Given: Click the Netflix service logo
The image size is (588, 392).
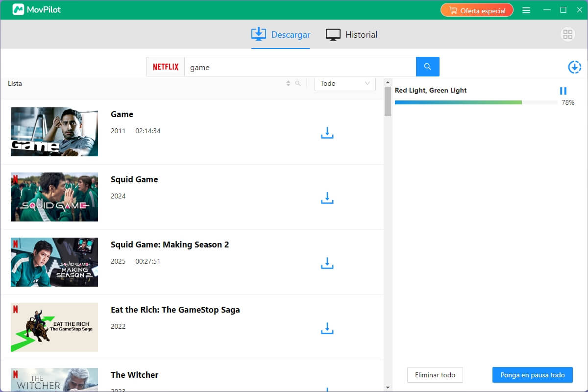Looking at the screenshot, I should [166, 67].
